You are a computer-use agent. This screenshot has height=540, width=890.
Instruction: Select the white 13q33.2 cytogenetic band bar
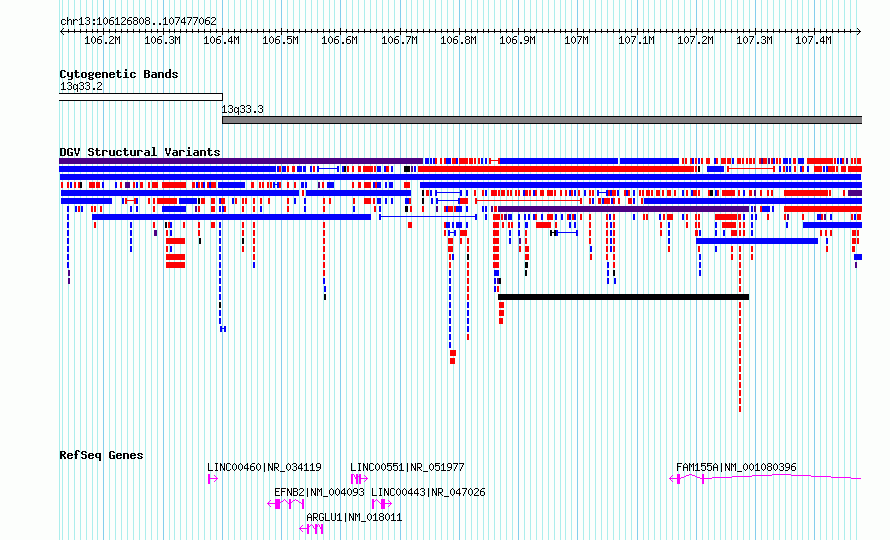[141, 97]
